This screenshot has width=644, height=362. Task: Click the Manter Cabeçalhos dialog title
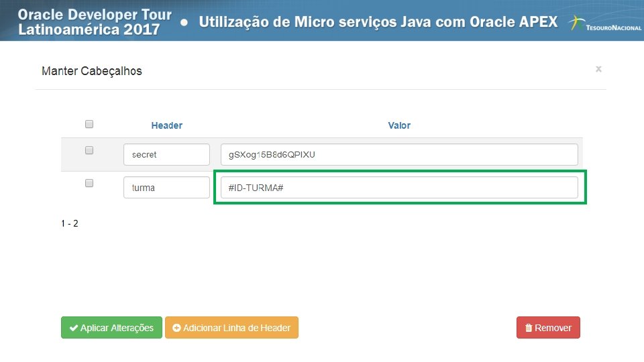pos(92,70)
